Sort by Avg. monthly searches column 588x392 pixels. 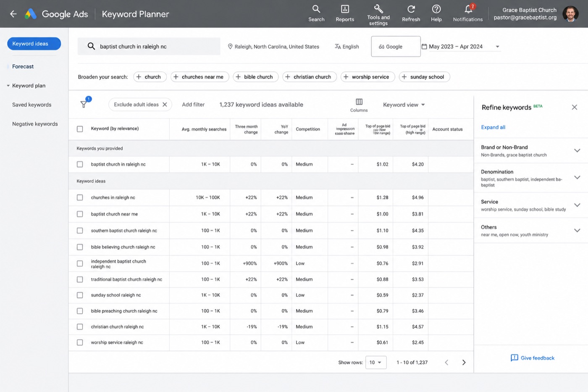click(204, 129)
